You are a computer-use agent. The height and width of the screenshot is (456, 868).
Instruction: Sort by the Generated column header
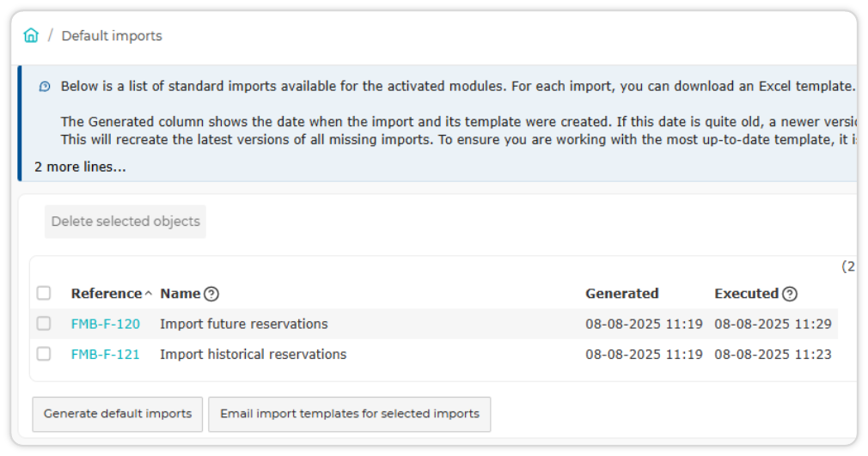click(x=621, y=294)
